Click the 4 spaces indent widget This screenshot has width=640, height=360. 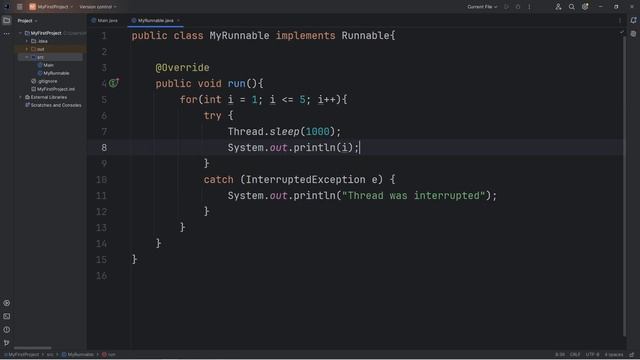613,355
